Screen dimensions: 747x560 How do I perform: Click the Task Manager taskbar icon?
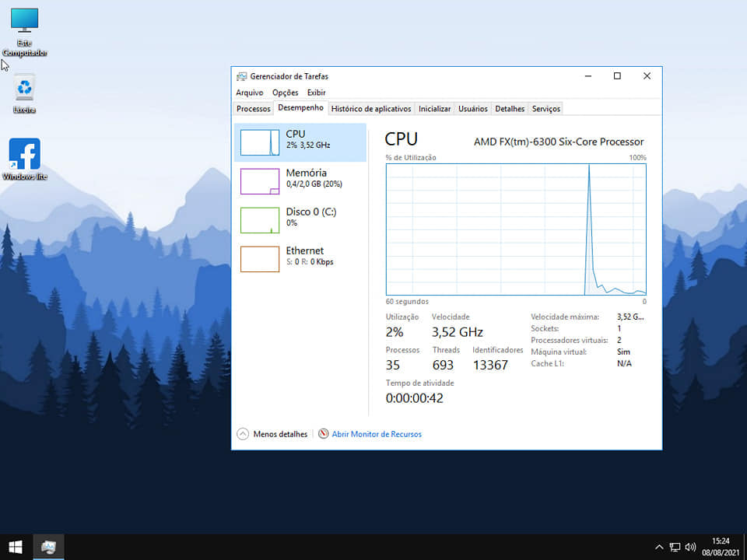[x=48, y=547]
